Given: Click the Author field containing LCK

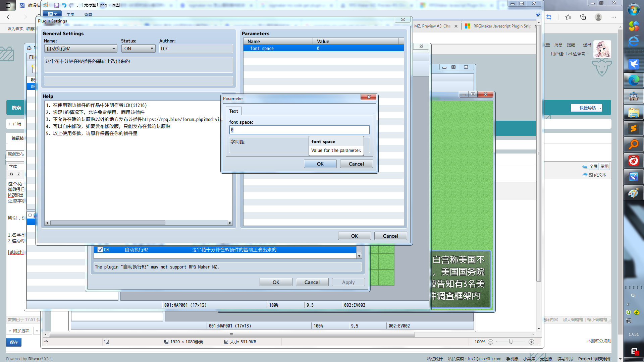Looking at the screenshot, I should click(196, 49).
